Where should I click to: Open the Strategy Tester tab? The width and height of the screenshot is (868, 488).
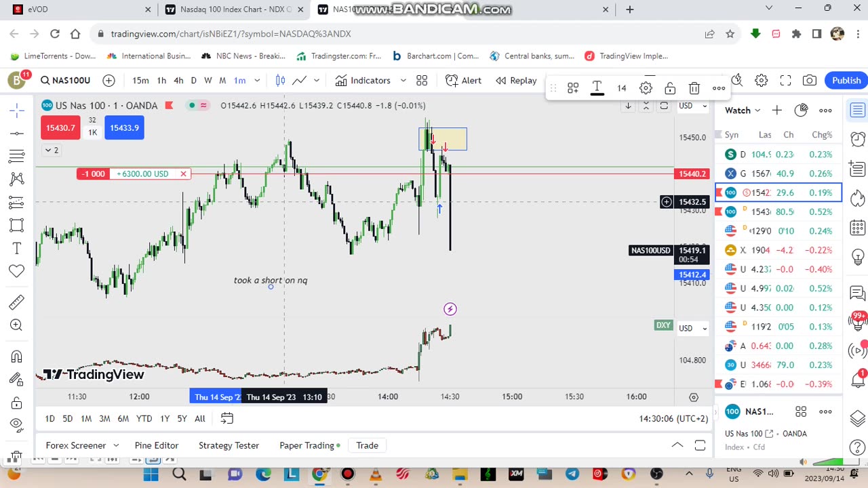pos(229,445)
